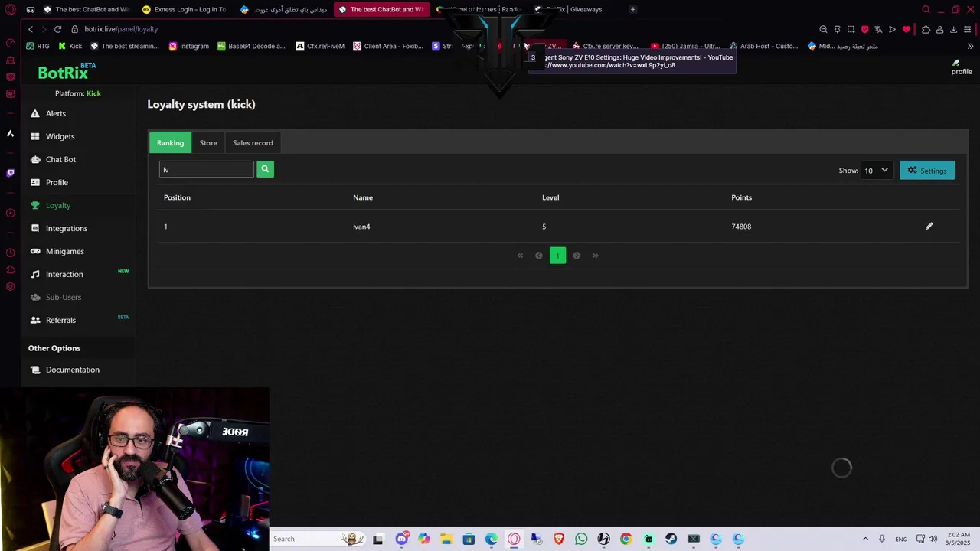Click the BotRix BETA logo
The image size is (980, 551).
67,72
